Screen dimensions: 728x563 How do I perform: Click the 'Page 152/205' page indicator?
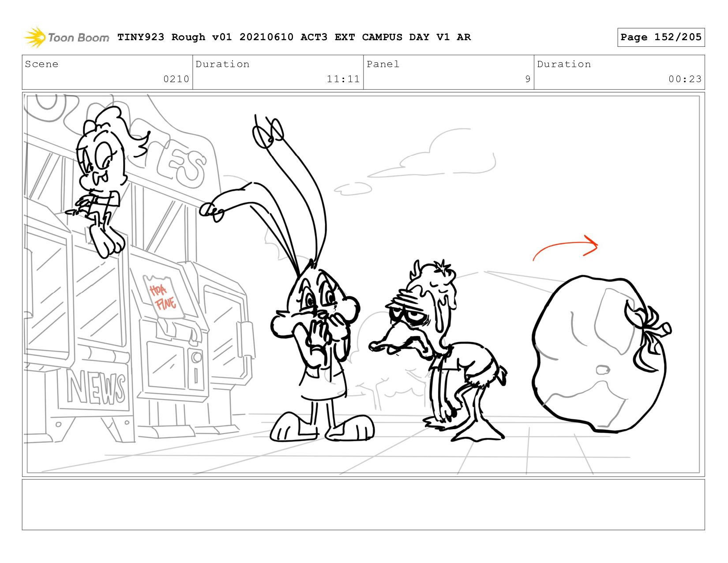click(x=660, y=37)
